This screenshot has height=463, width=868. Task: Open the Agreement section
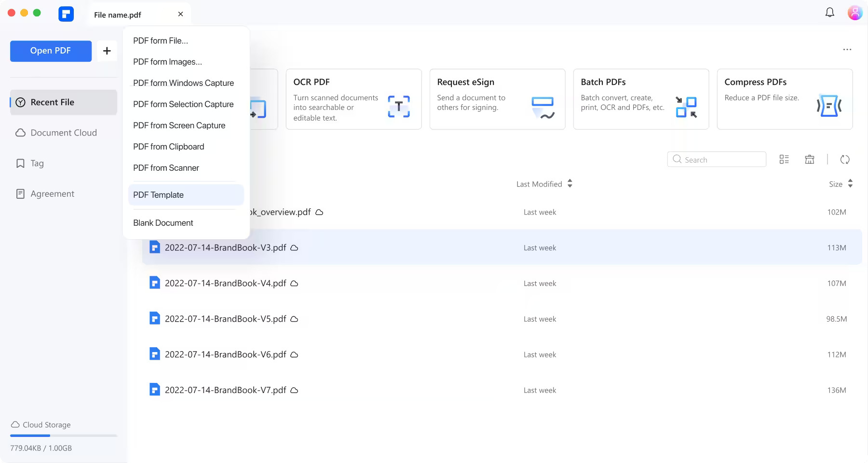click(63, 194)
